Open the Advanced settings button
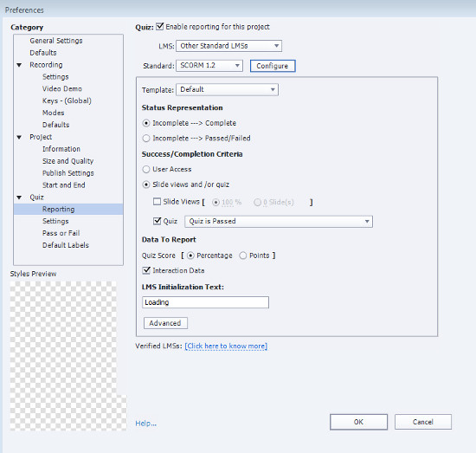Image resolution: width=476 pixels, height=453 pixels. pos(165,323)
